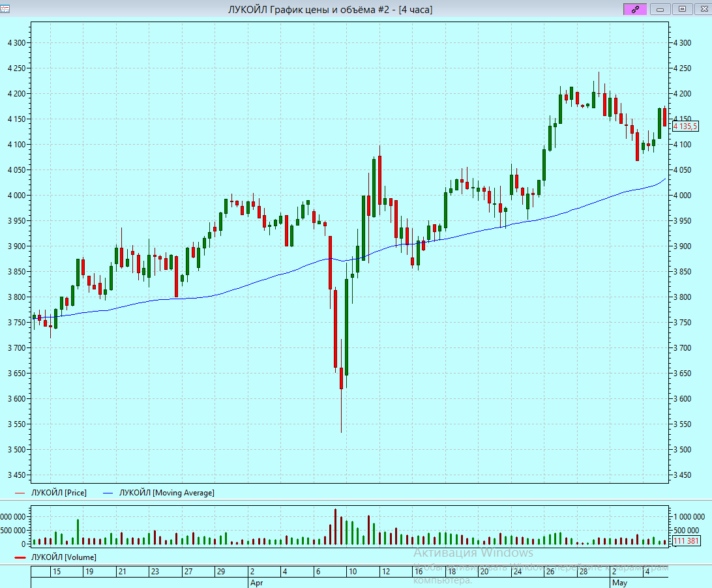Click the 500 000 volume axis label on right

[x=686, y=531]
